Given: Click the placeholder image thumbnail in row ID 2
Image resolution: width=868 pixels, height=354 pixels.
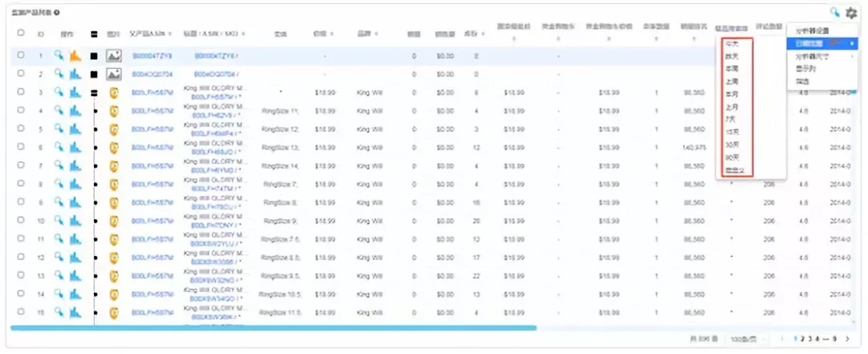Looking at the screenshot, I should [113, 74].
